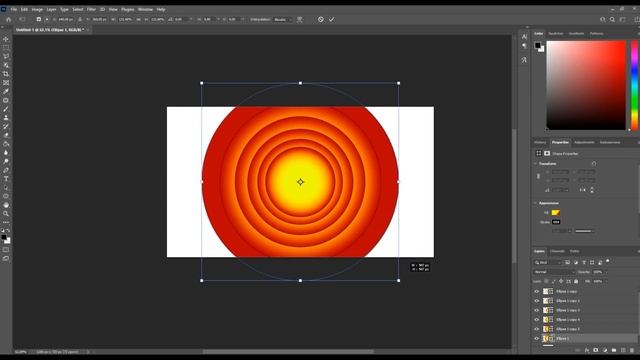Hide the Ellipse 1 copy 5 layer
Screen dimensions: 640x360
(537, 329)
